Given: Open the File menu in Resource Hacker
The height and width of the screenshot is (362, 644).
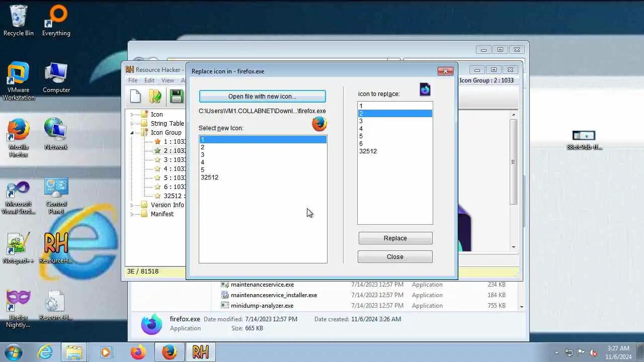Looking at the screenshot, I should (133, 80).
